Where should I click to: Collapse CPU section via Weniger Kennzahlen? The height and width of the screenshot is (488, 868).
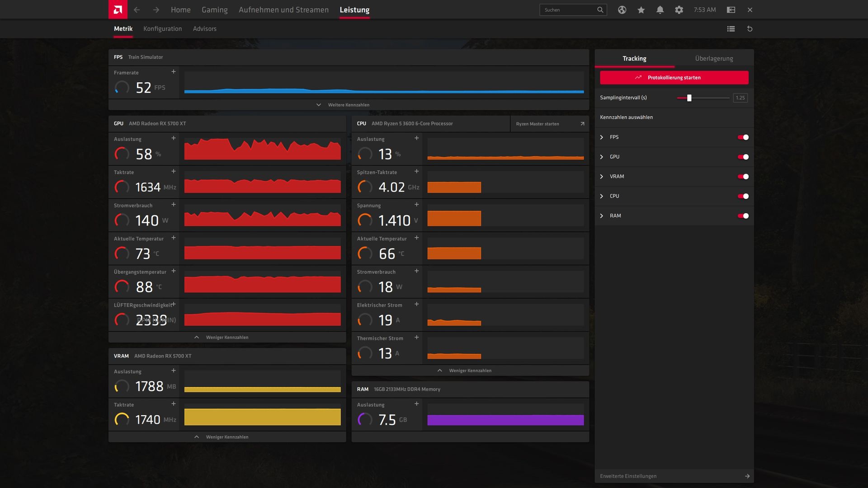(465, 371)
